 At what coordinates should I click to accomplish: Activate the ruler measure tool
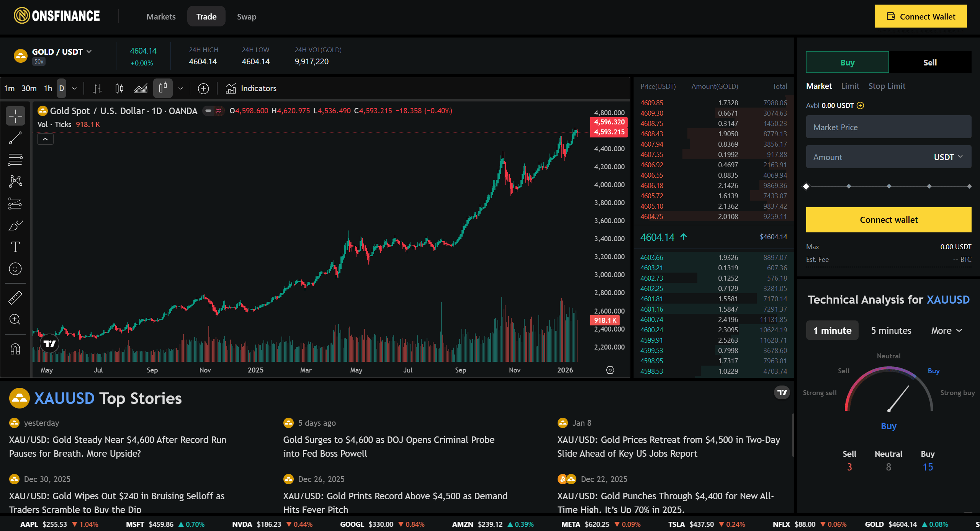click(15, 298)
